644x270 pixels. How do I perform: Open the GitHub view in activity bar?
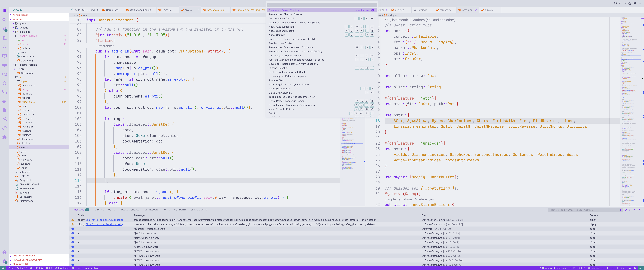pyautogui.click(x=4, y=83)
